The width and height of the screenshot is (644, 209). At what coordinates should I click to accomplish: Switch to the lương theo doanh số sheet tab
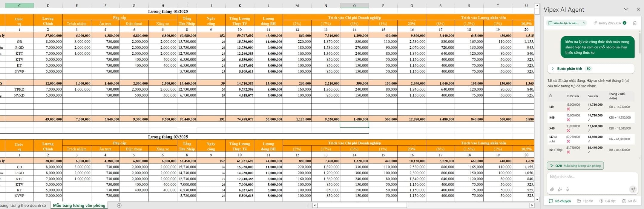click(24, 205)
